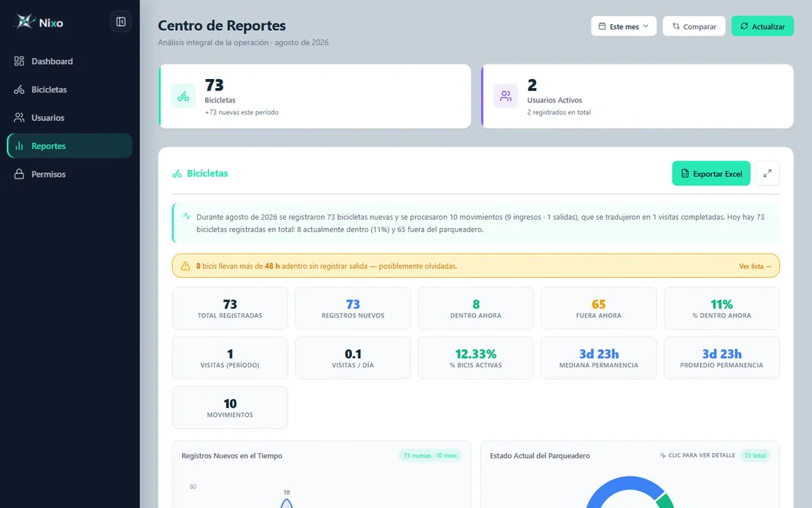The width and height of the screenshot is (812, 508).
Task: Click the chevron arrow of the Este mes selector
Action: pos(646,26)
